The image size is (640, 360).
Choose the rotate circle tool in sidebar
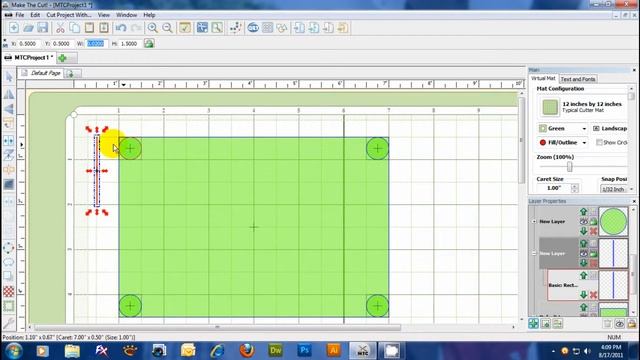pos(9,247)
